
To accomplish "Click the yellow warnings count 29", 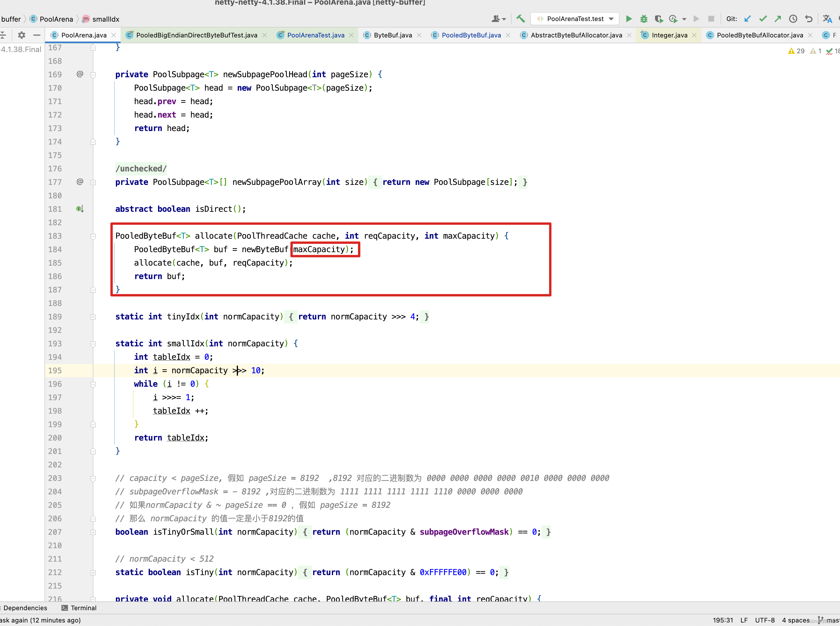I will pyautogui.click(x=796, y=51).
